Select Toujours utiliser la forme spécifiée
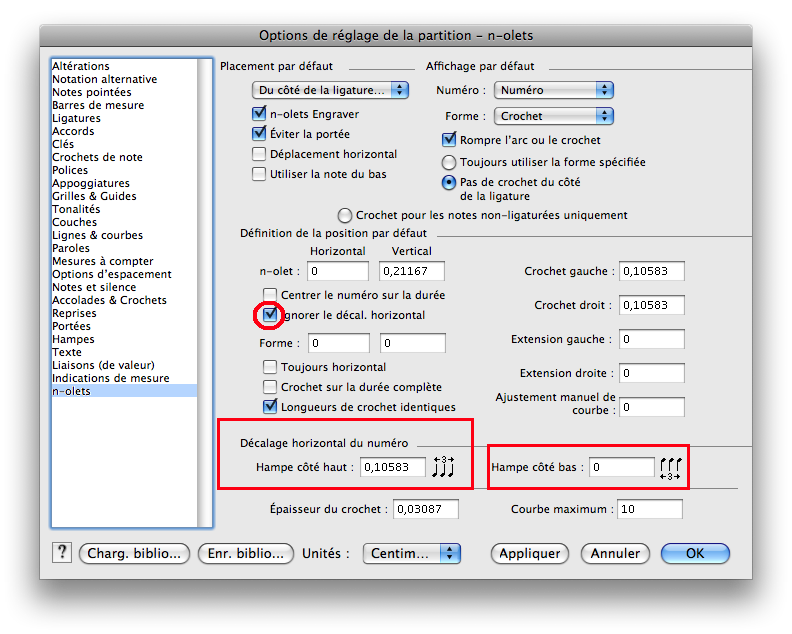 [x=450, y=162]
